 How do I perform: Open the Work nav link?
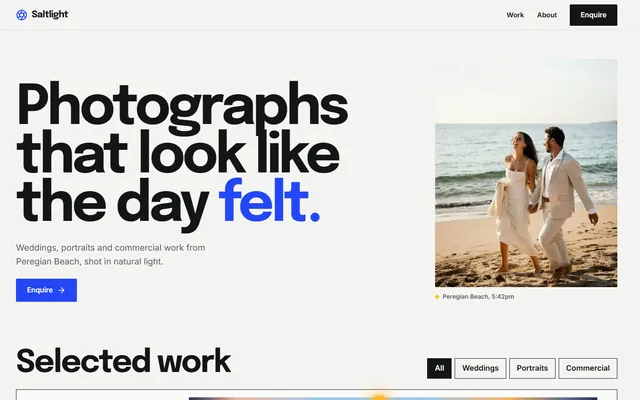pos(515,15)
